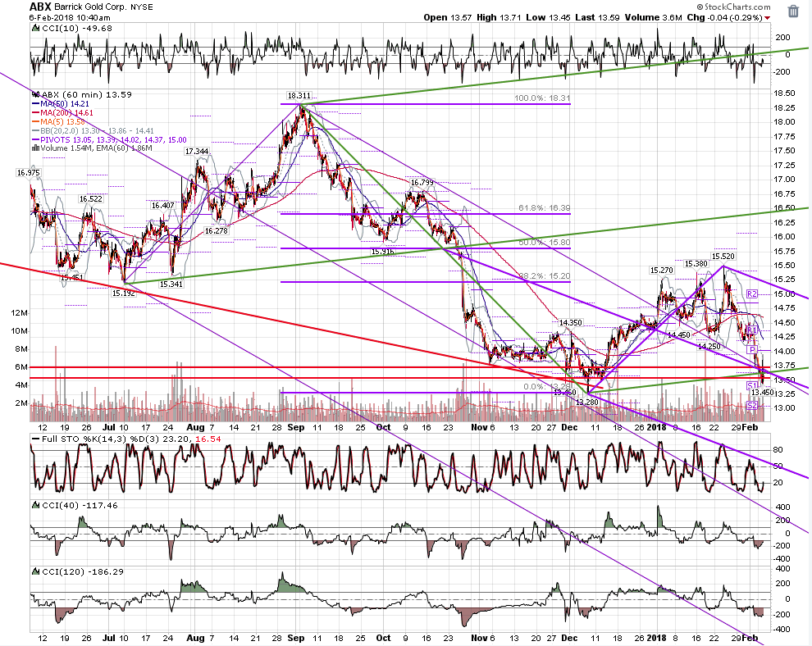Click the 0.0%: 13.28 Fibonacci label
The height and width of the screenshot is (646, 812).
[547, 386]
